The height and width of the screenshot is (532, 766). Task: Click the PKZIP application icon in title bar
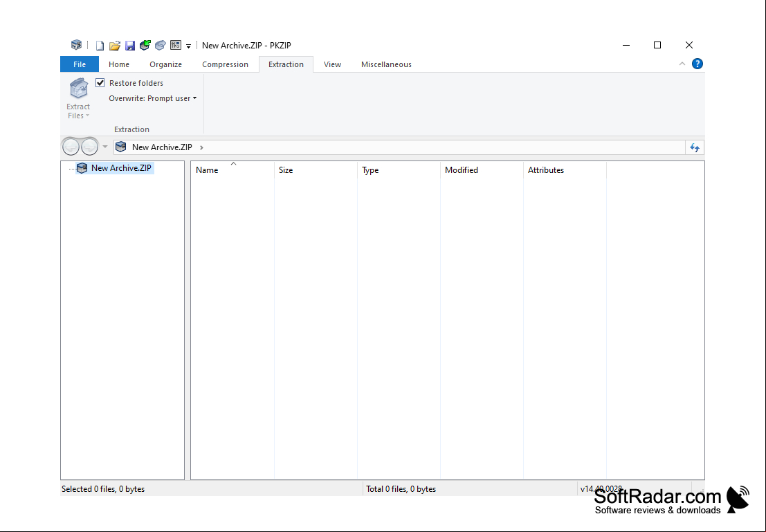coord(76,45)
